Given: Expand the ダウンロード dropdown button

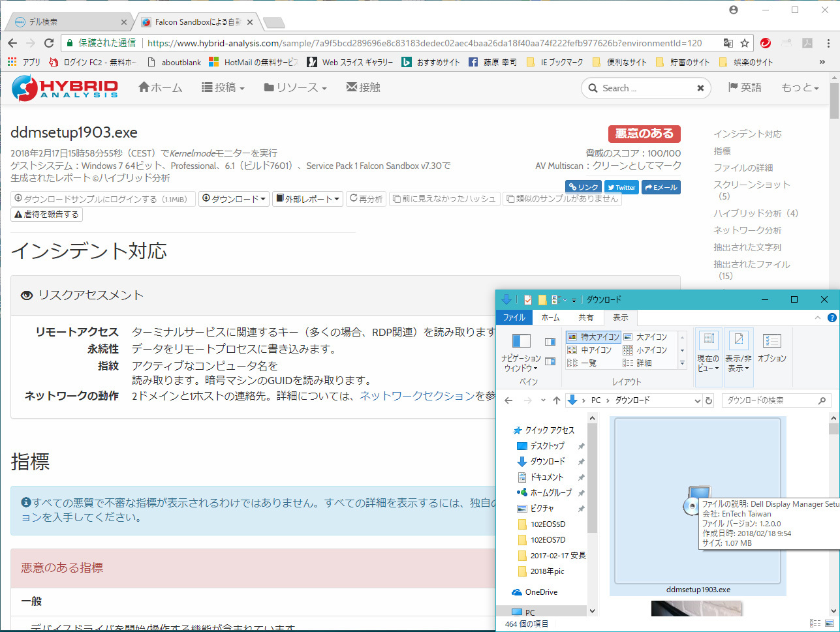Looking at the screenshot, I should (234, 199).
